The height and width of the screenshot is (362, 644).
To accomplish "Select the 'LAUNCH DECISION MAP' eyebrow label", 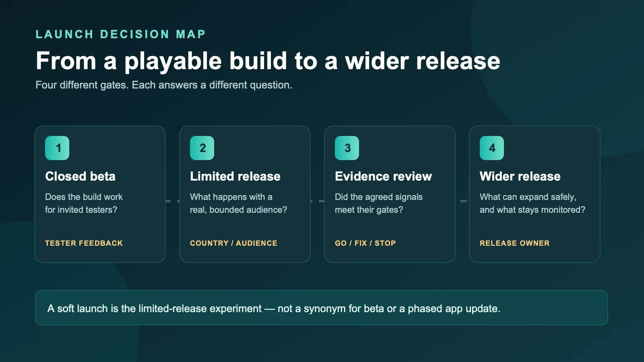I will coord(121,34).
